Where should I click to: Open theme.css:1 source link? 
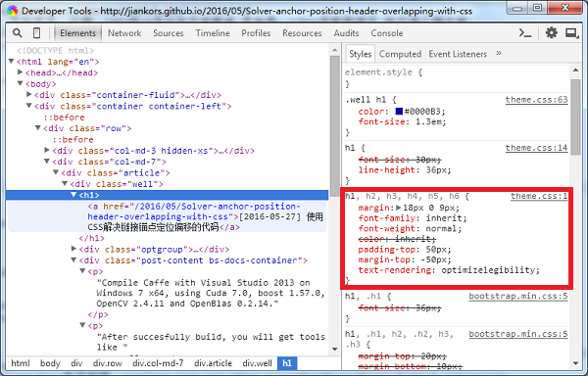[539, 196]
